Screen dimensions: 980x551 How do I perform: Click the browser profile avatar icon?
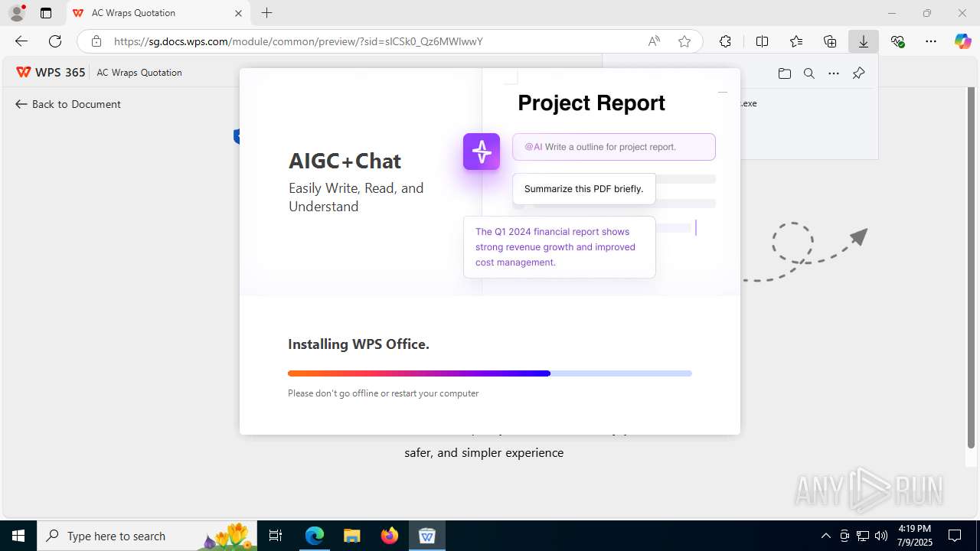click(17, 13)
